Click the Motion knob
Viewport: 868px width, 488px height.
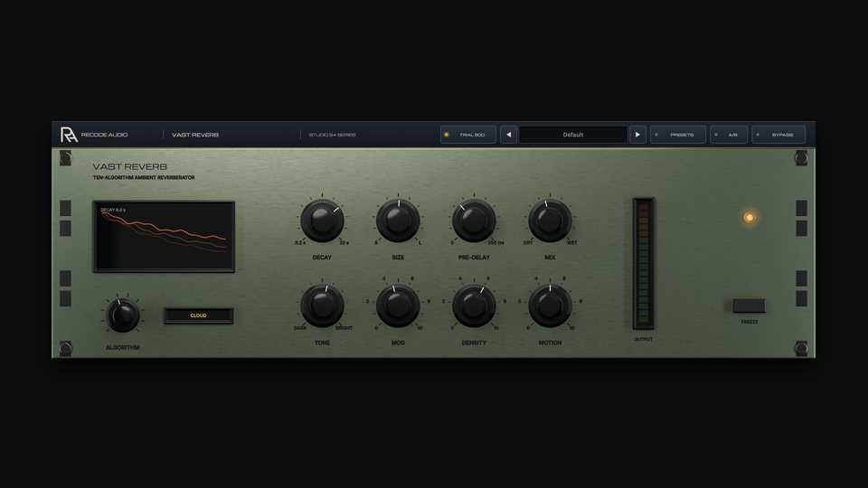pyautogui.click(x=550, y=305)
